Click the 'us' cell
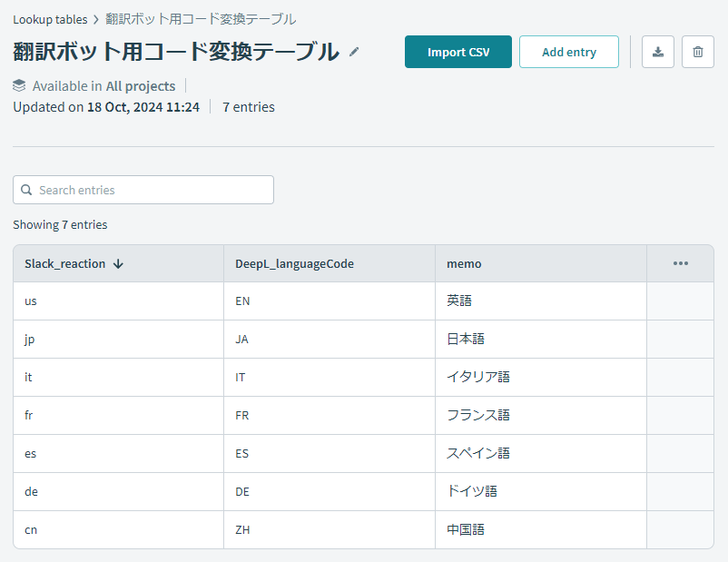This screenshot has height=562, width=728. pos(118,301)
